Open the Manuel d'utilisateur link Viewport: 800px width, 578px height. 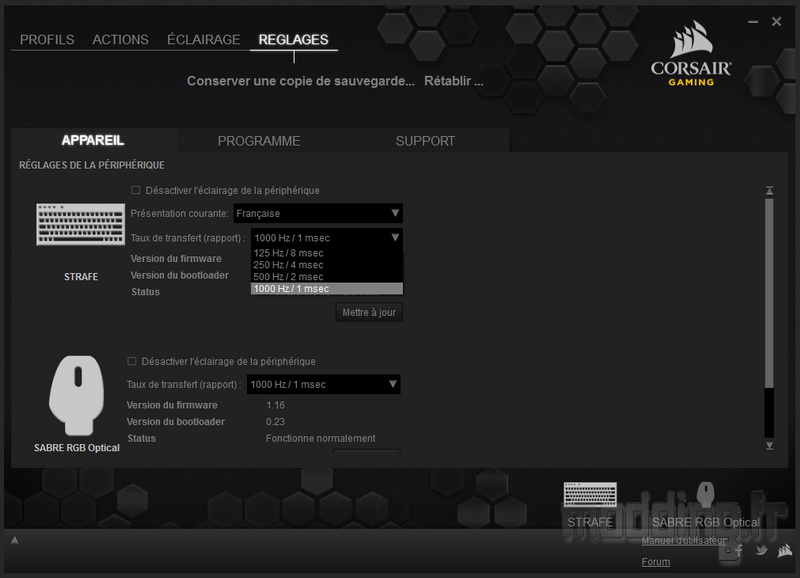click(x=684, y=540)
